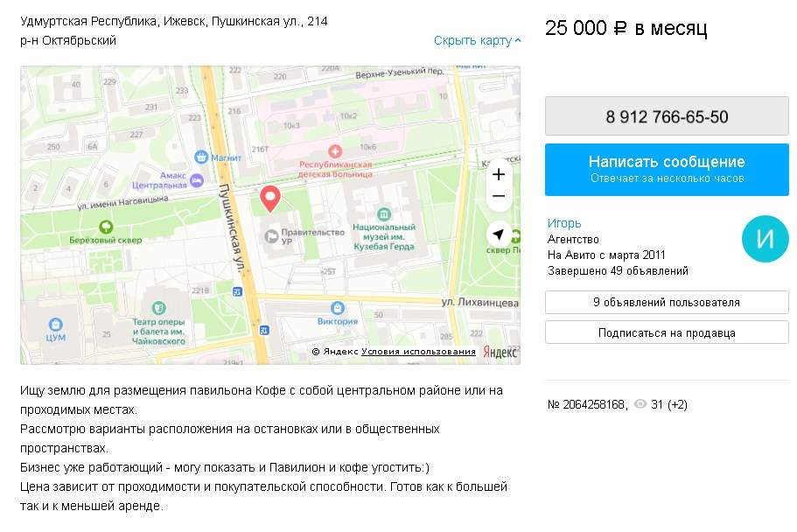Open the Театр оперы и балета marker
Image resolution: width=797 pixels, height=532 pixels.
[159, 308]
